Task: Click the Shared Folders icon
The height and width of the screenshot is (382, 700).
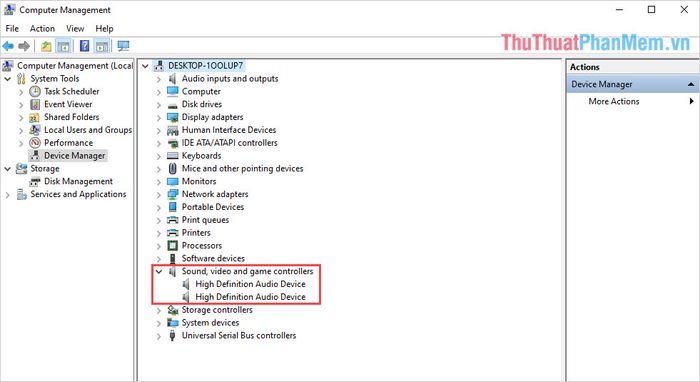Action: pyautogui.click(x=35, y=117)
